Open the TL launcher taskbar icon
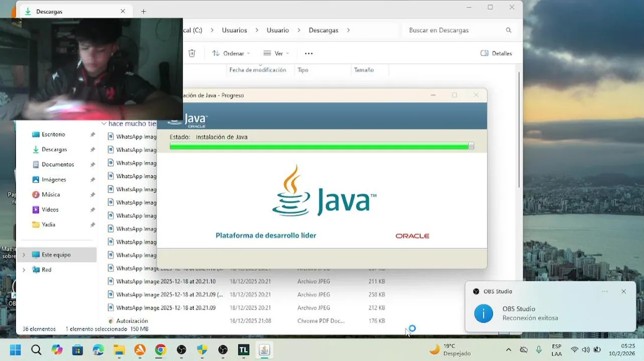This screenshot has height=361, width=644. coord(244,349)
